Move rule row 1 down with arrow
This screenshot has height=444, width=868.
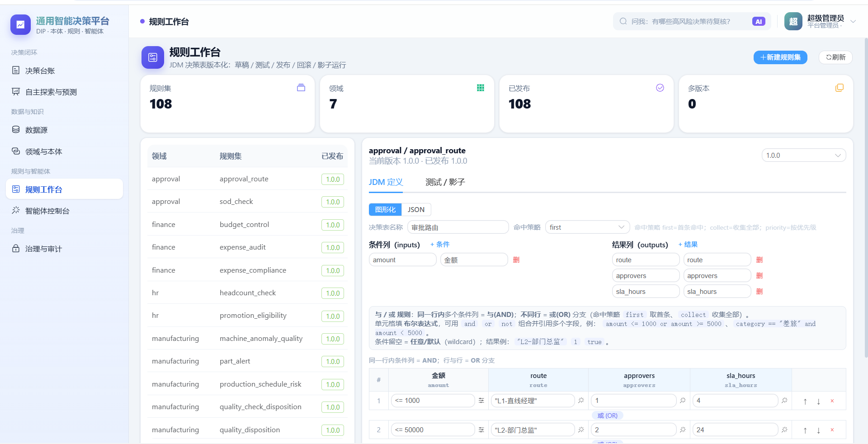(819, 401)
